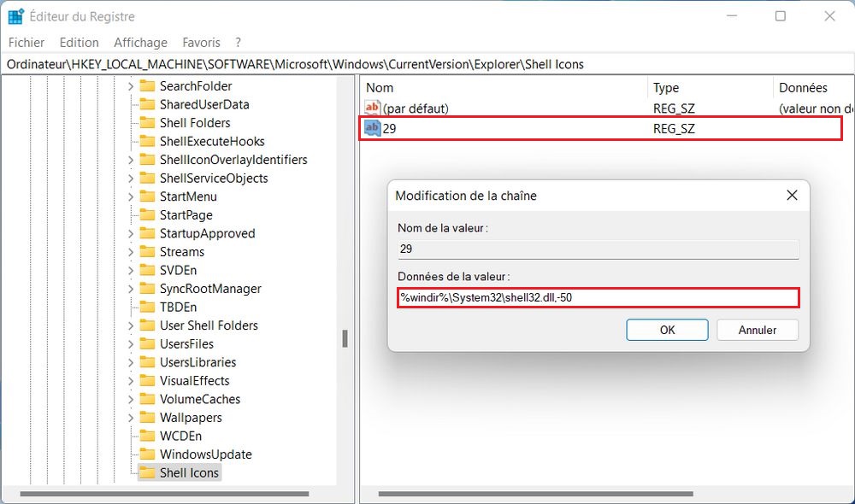Select the StartupApproved folder icon
The image size is (855, 504).
click(147, 233)
